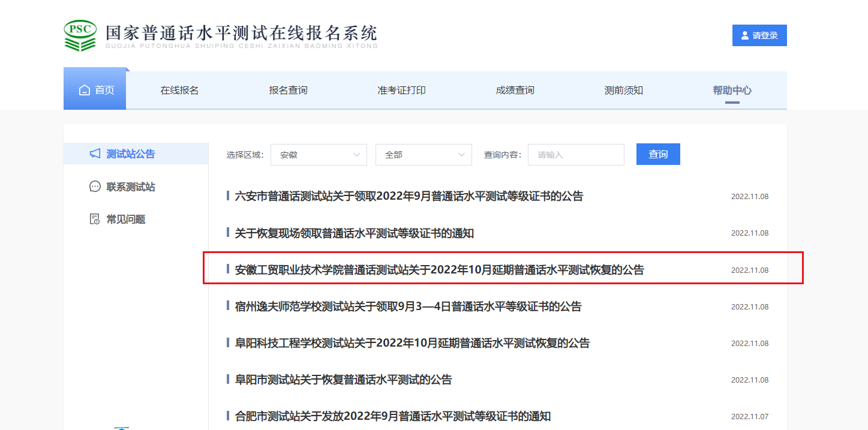Go to 首页 tab
This screenshot has width=868, height=430.
point(95,89)
